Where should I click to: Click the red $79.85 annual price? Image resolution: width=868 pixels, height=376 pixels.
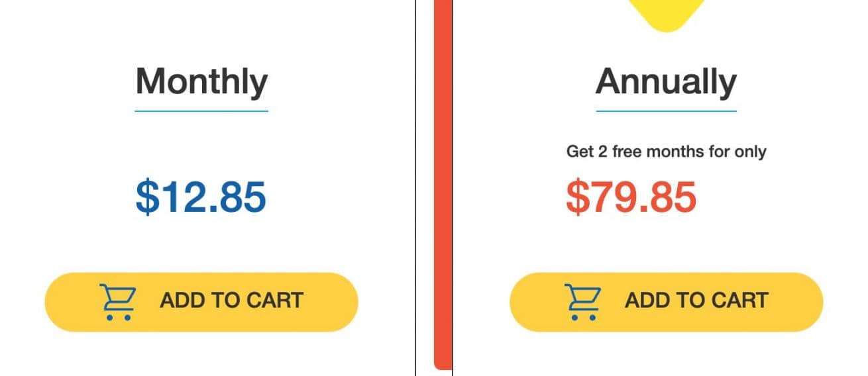point(631,197)
